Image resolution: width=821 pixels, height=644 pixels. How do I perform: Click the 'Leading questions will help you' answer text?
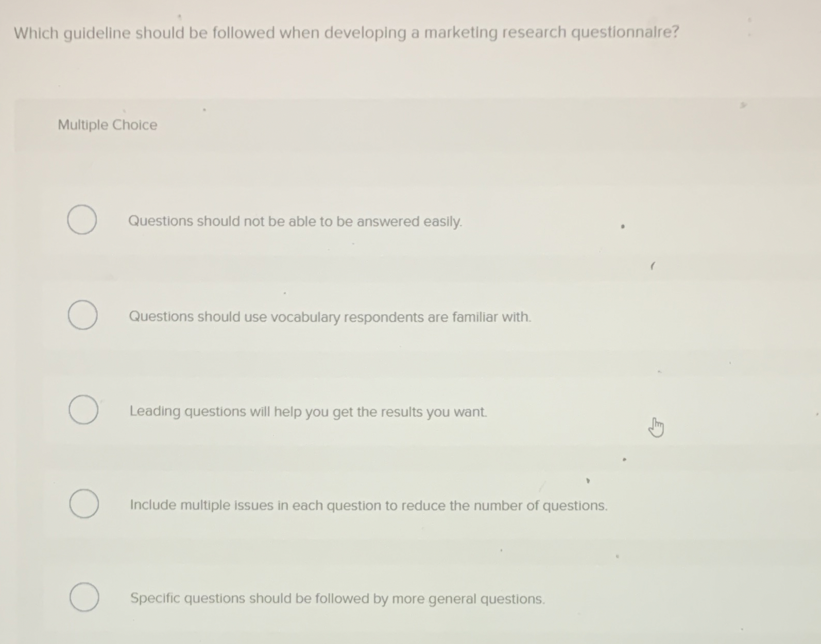[308, 412]
